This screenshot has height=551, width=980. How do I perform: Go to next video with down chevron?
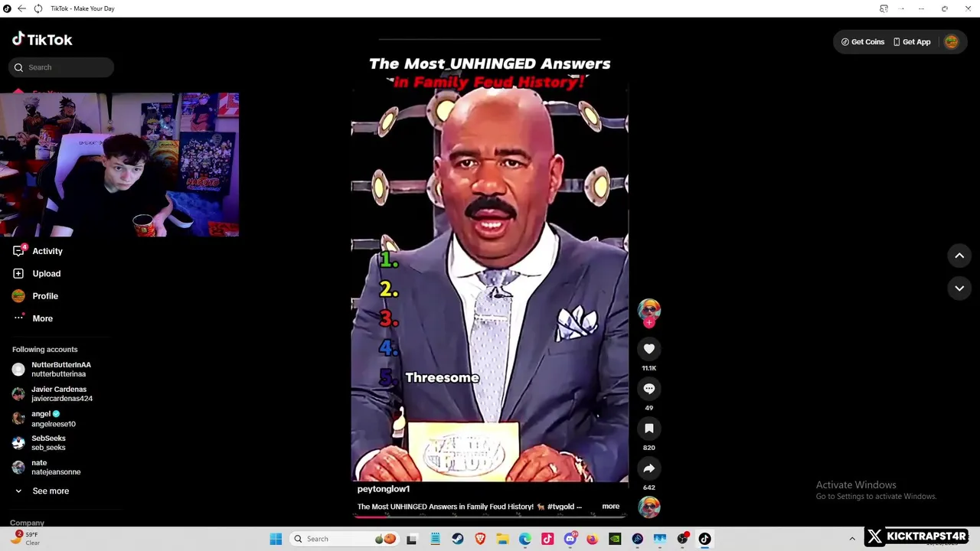pos(959,288)
